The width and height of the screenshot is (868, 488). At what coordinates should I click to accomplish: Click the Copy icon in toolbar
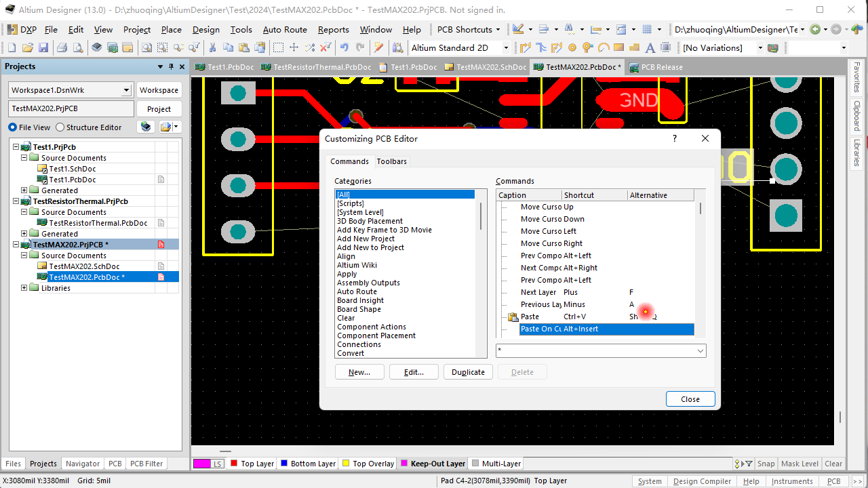pyautogui.click(x=229, y=47)
